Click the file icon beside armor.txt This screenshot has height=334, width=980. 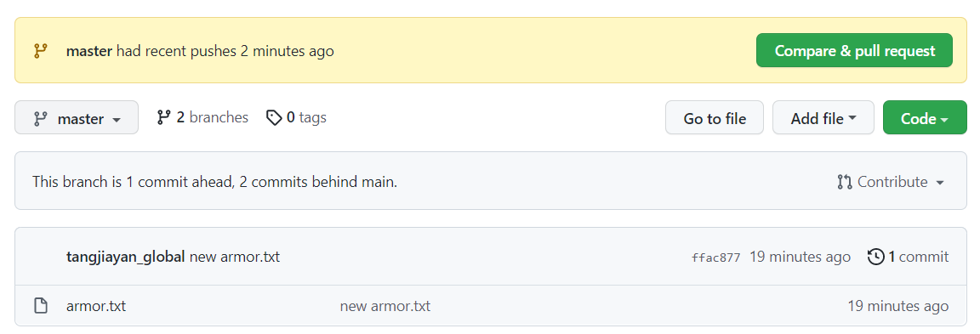pyautogui.click(x=41, y=307)
